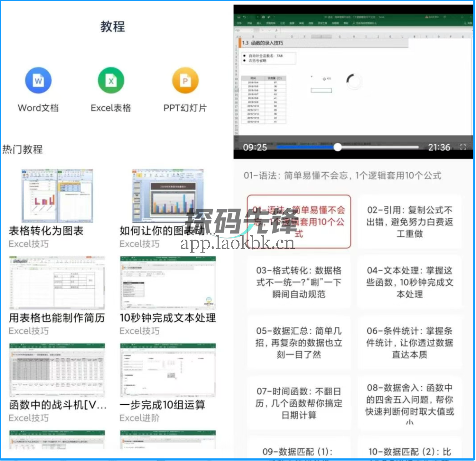Tap the fullscreen icon in video player
This screenshot has height=461, width=476.
point(463,147)
